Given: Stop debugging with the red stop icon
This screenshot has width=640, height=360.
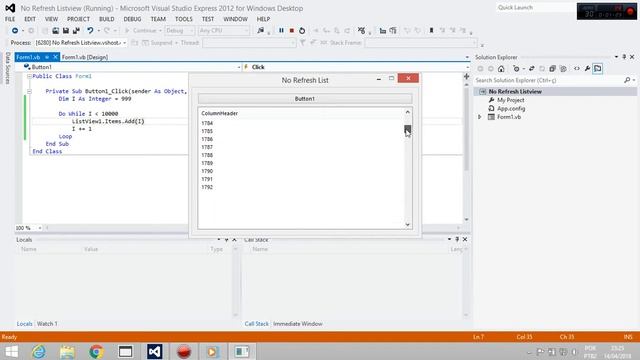Looking at the screenshot, I should coord(291,31).
